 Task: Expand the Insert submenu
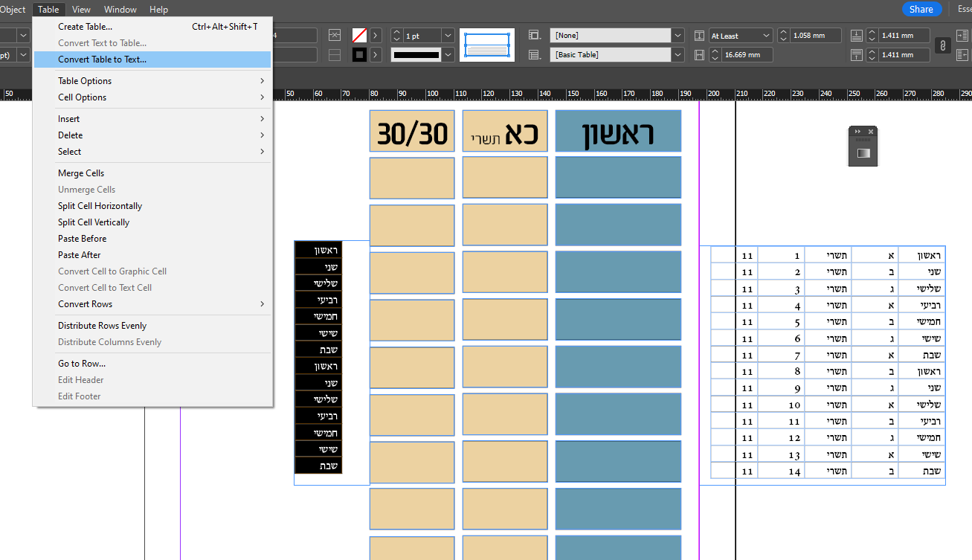(x=152, y=119)
